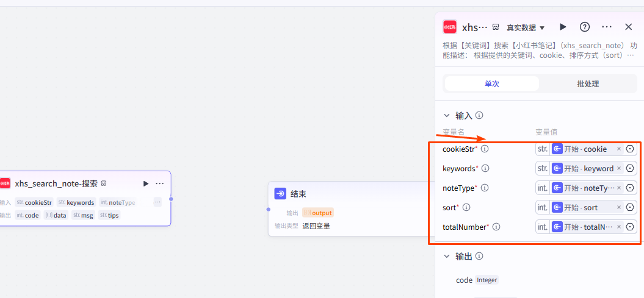This screenshot has height=298, width=644.
Task: Remove the 开始·cookie variable reference
Action: (618, 149)
